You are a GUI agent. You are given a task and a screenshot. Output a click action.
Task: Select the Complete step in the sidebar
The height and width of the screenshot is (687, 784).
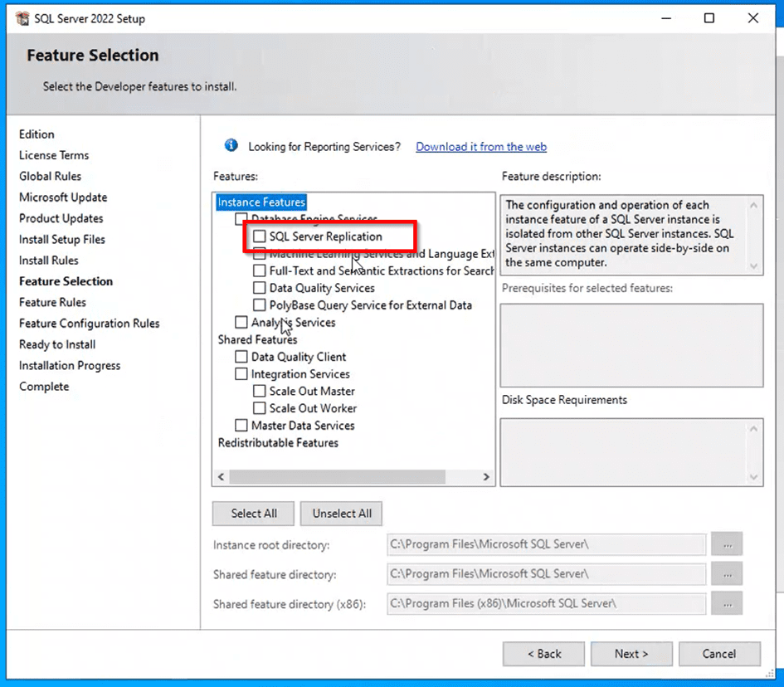(x=44, y=386)
